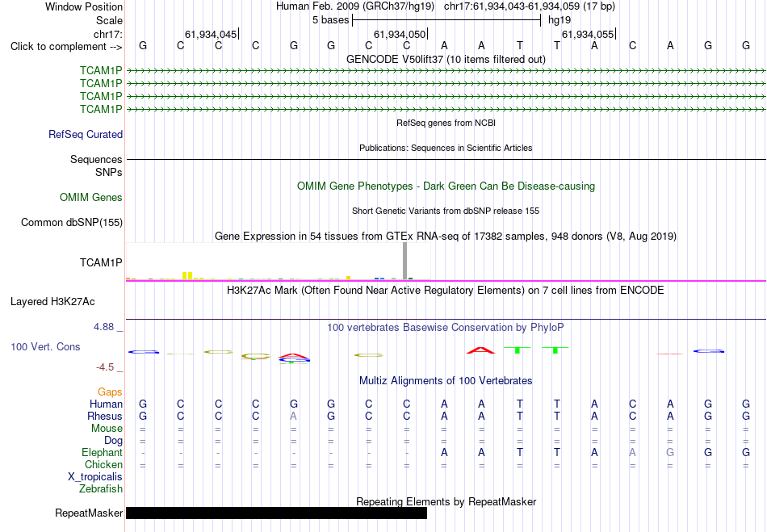Select the Dog alignment row label
The height and width of the screenshot is (532, 767).
click(113, 441)
